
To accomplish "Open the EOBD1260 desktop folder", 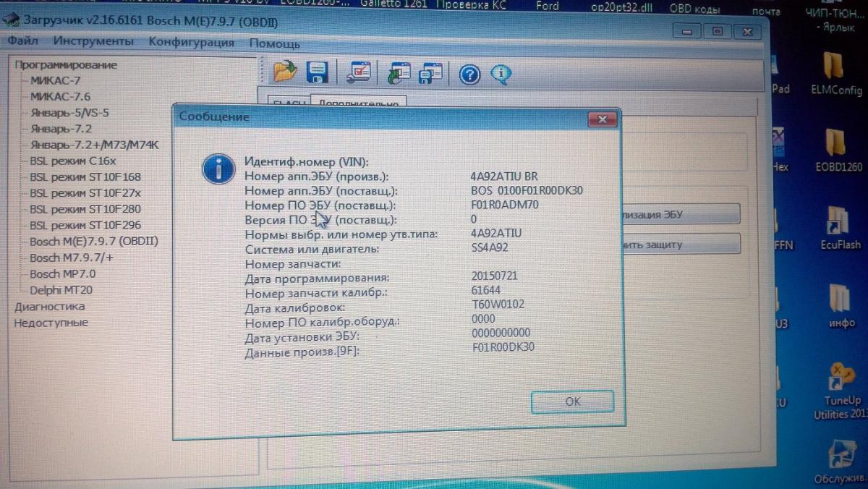I will tap(838, 150).
